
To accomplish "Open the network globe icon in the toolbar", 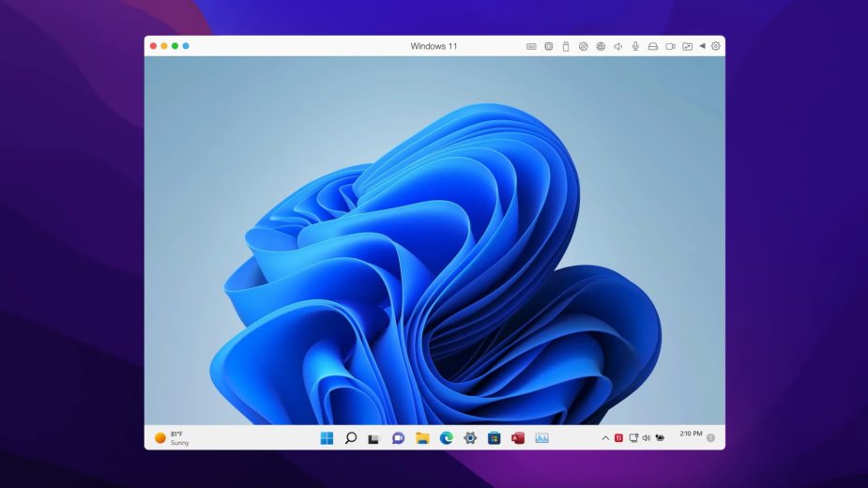I will [601, 47].
